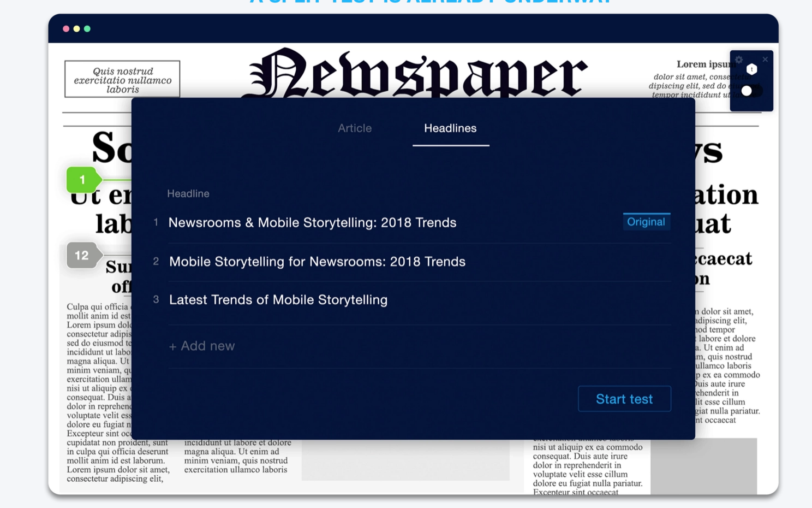The height and width of the screenshot is (508, 812).
Task: Click the "Quis nostrud exercitatio" boxed text
Action: pos(122,80)
